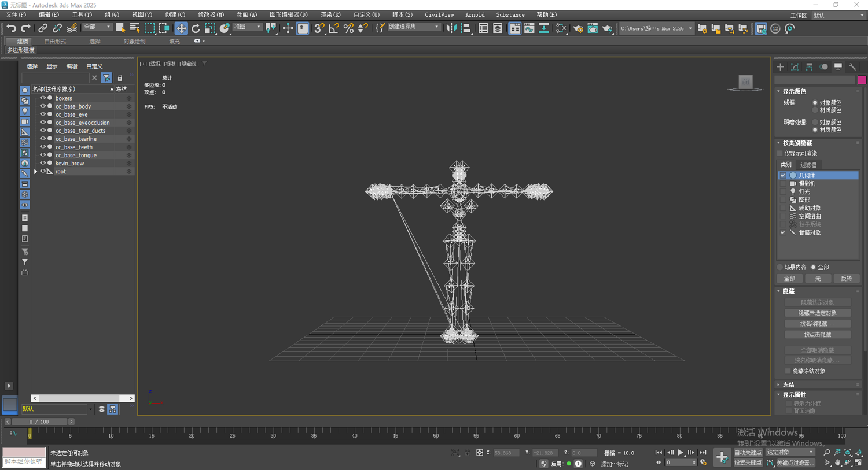Switch to the 自由形式 ribbon tab
This screenshot has width=868, height=470.
tap(55, 42)
